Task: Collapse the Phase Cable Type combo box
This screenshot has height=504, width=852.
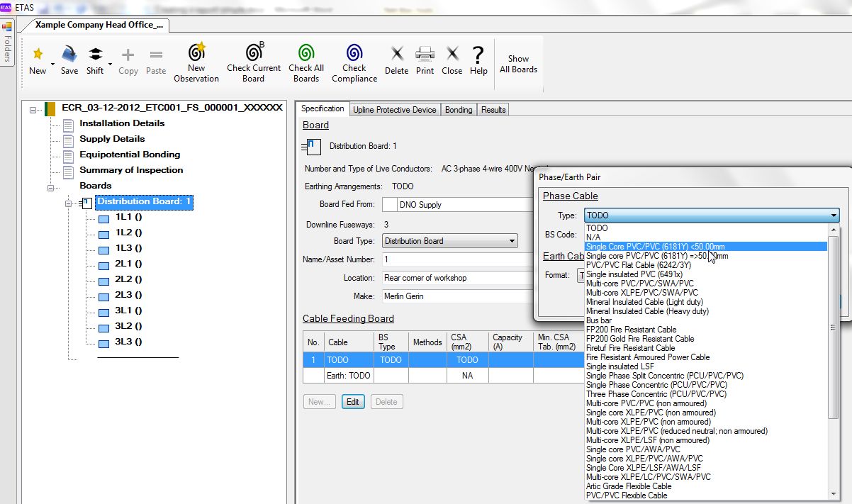Action: 834,215
